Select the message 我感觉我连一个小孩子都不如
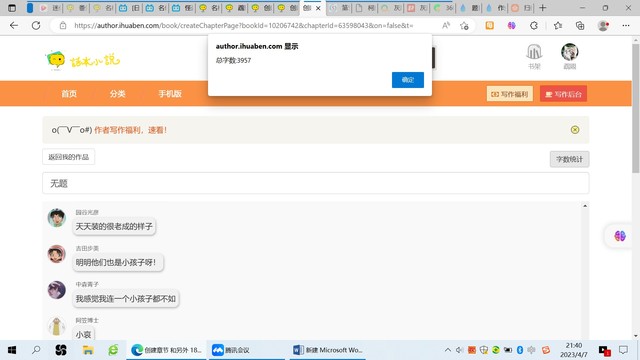The width and height of the screenshot is (640, 360). click(125, 299)
